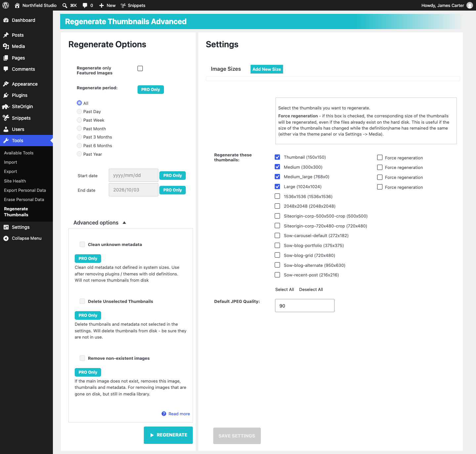Screen dimensions: 476x454
Task: Tick the Sow-blog-grid (720x480) checkbox
Action: tap(277, 255)
